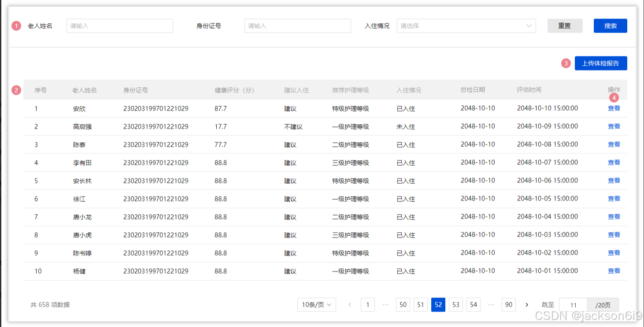Click the 推荐护理等级 column header
This screenshot has width=644, height=327.
[x=351, y=90]
